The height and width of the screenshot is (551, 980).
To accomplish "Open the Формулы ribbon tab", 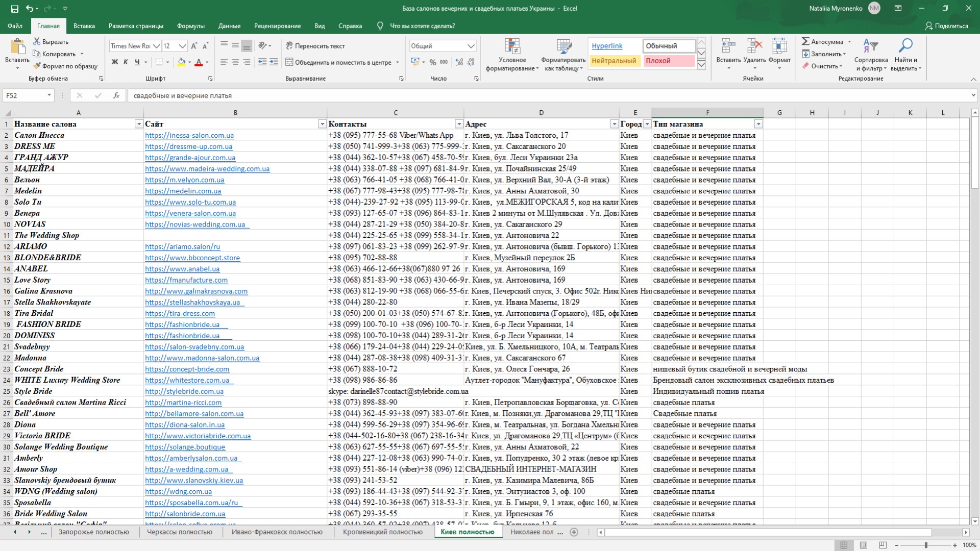I will [191, 26].
